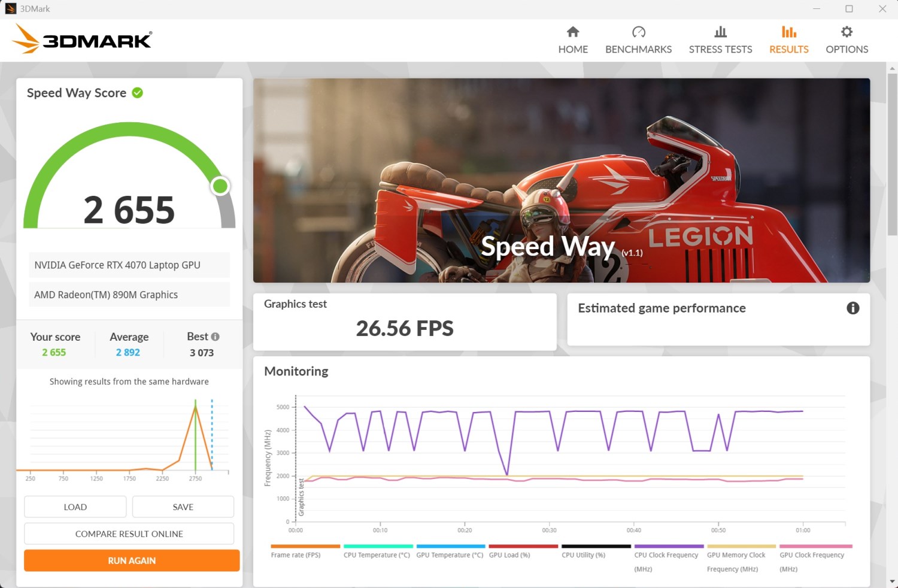Click the scrollbar up arrow

point(892,69)
